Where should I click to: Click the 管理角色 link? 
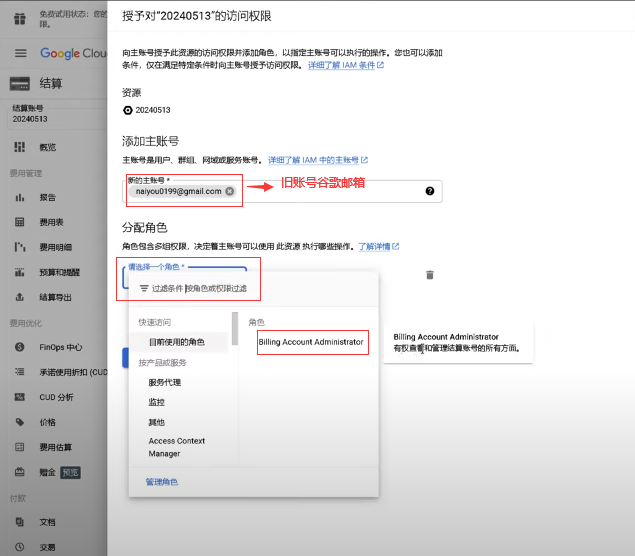pyautogui.click(x=162, y=482)
